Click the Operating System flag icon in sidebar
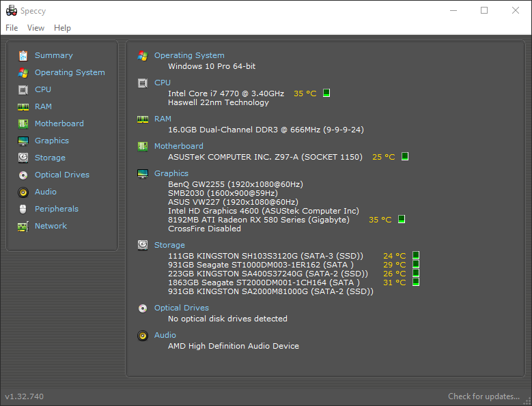 pyautogui.click(x=23, y=72)
